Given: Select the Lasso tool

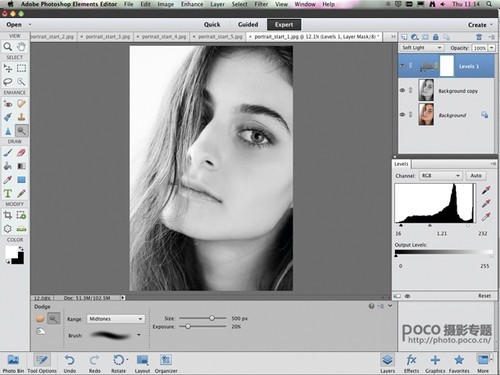Looking at the screenshot, I should 8,82.
